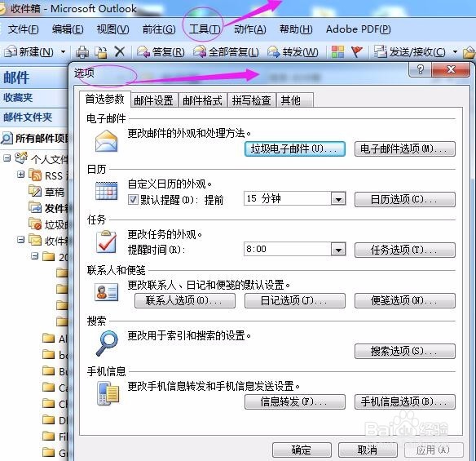Click the 日历选项(C)... button
Viewport: 476px width, 461px height.
pyautogui.click(x=405, y=199)
